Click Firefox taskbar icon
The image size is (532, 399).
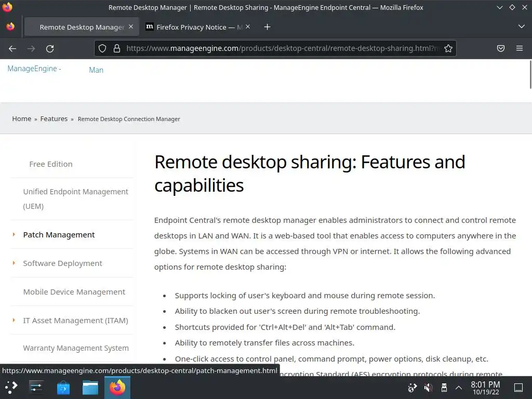point(117,388)
